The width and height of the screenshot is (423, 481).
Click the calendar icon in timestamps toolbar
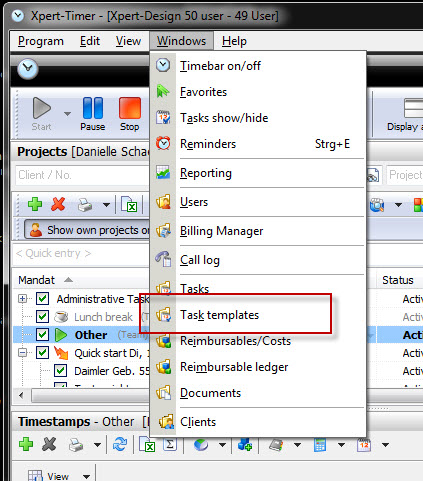pos(364,445)
